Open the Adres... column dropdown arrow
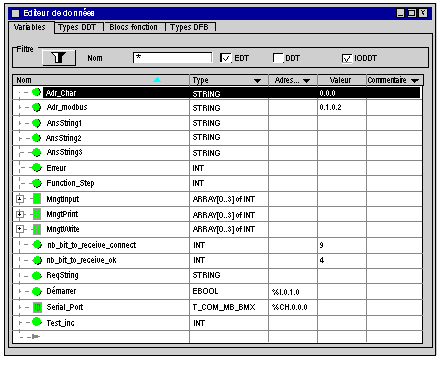The height and width of the screenshot is (368, 440). click(x=306, y=81)
